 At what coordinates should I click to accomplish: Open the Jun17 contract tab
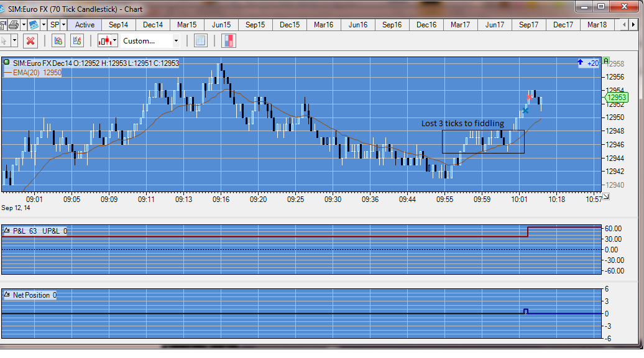(x=495, y=25)
